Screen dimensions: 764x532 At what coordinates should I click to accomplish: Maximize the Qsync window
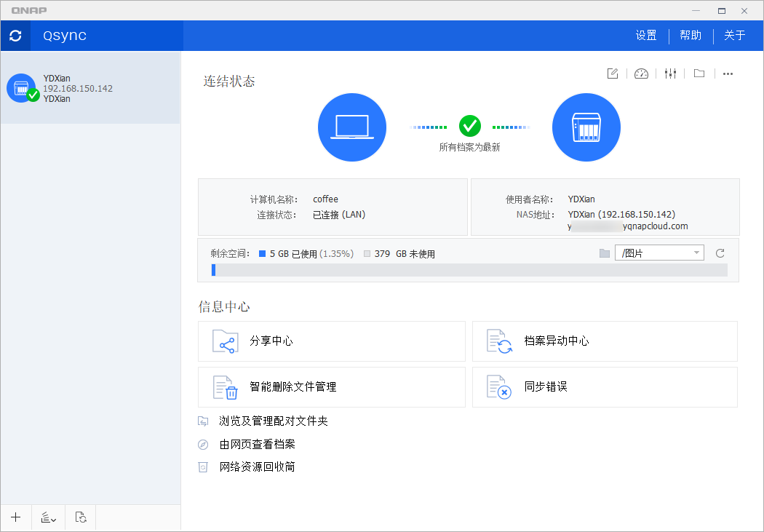[722, 10]
